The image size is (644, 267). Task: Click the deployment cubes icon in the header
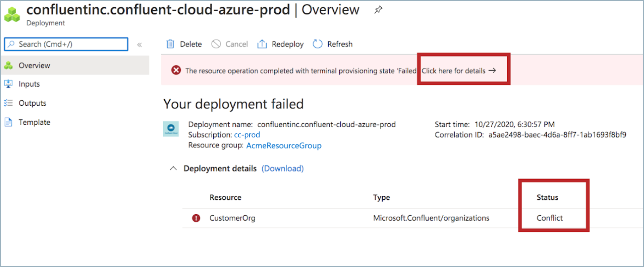point(12,15)
